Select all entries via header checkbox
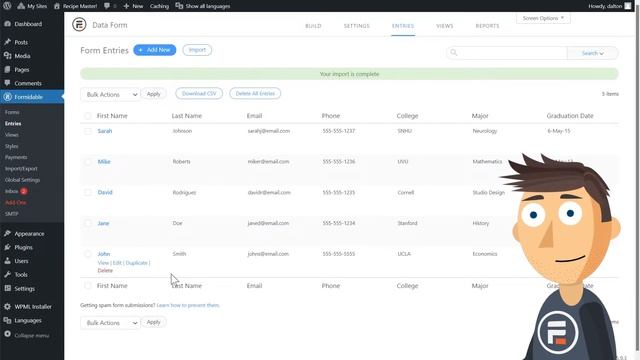Viewport: 640px width, 360px height. 88,116
